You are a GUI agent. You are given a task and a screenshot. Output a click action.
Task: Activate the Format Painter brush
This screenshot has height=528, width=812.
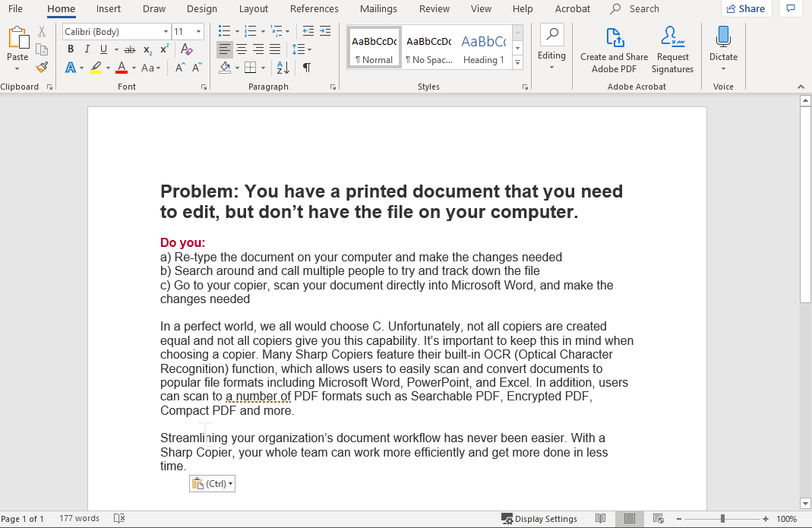42,68
